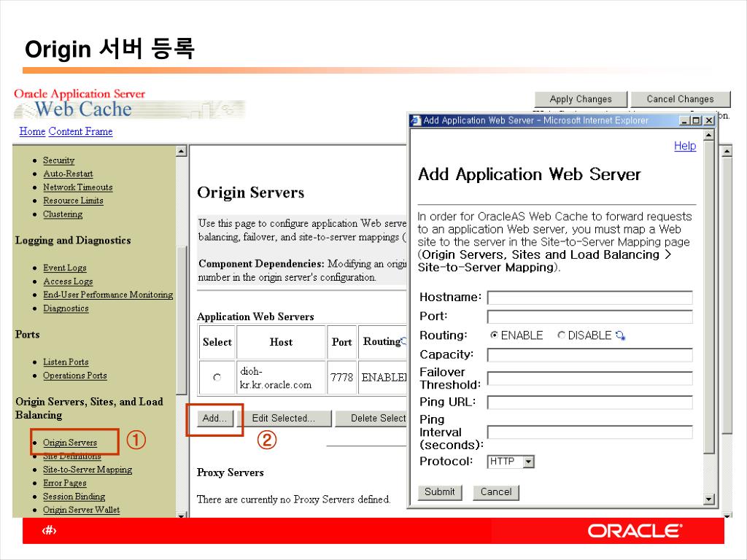
Task: Click the dialog scrollbar down arrow
Action: [709, 499]
